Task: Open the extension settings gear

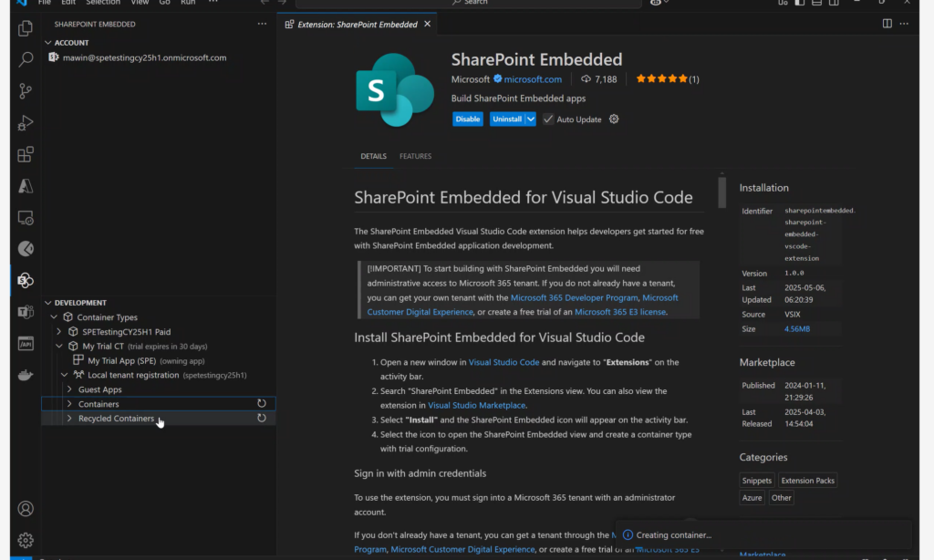Action: (614, 119)
